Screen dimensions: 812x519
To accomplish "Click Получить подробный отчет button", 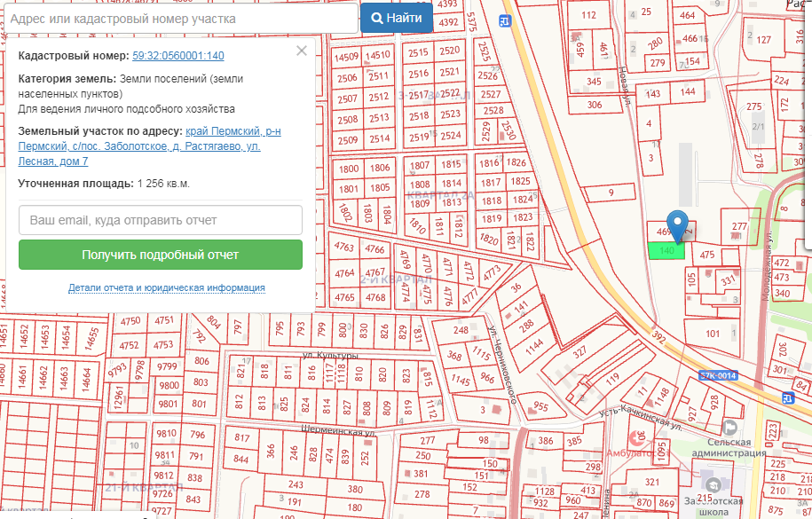I will pyautogui.click(x=161, y=255).
